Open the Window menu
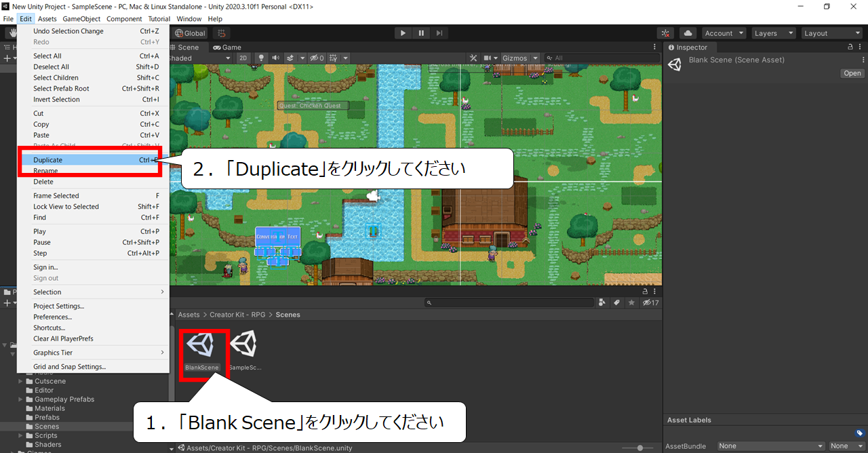Image resolution: width=868 pixels, height=453 pixels. 189,19
